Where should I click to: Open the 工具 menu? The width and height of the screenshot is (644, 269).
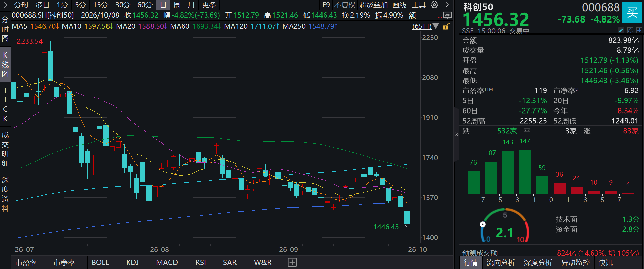pyautogui.click(x=419, y=5)
